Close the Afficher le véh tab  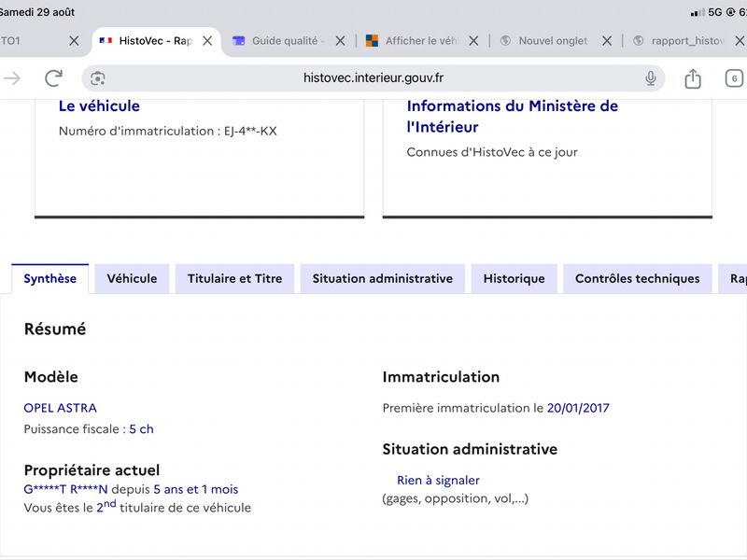point(473,41)
